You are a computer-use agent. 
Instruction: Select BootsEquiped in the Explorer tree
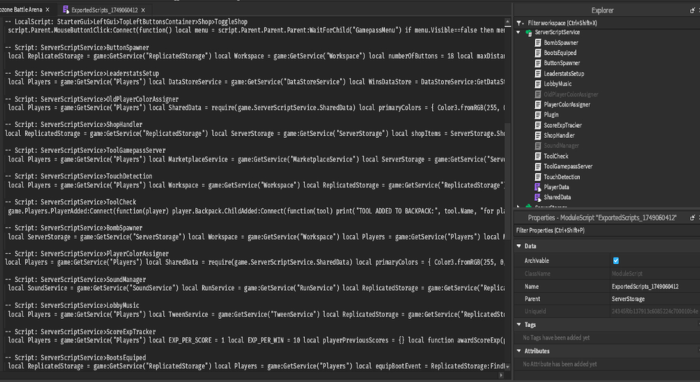click(x=560, y=53)
